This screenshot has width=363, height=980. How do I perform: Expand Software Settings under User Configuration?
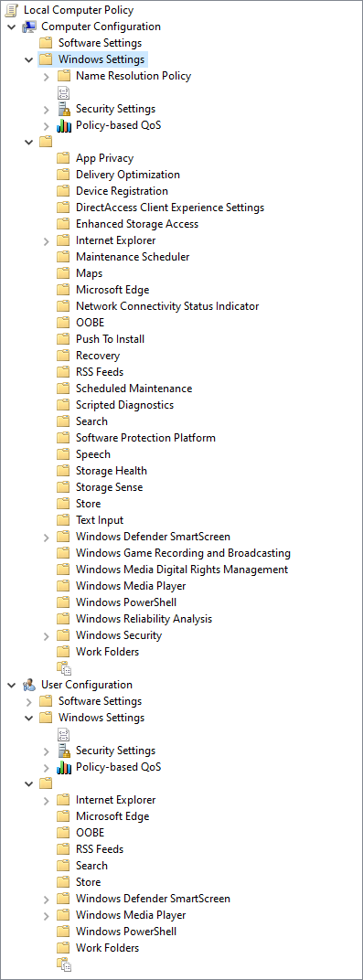pyautogui.click(x=28, y=701)
